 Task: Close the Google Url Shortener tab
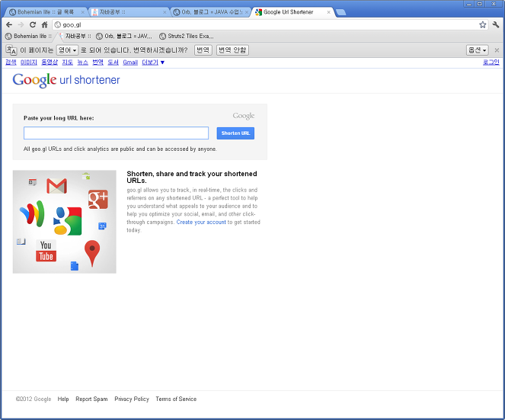coord(328,12)
